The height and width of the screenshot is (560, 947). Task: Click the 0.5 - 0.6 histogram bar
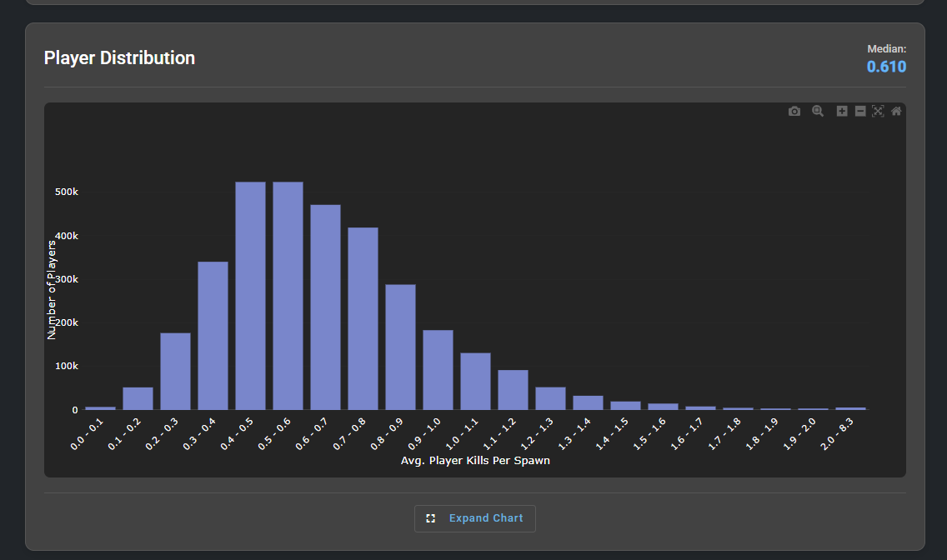click(288, 296)
